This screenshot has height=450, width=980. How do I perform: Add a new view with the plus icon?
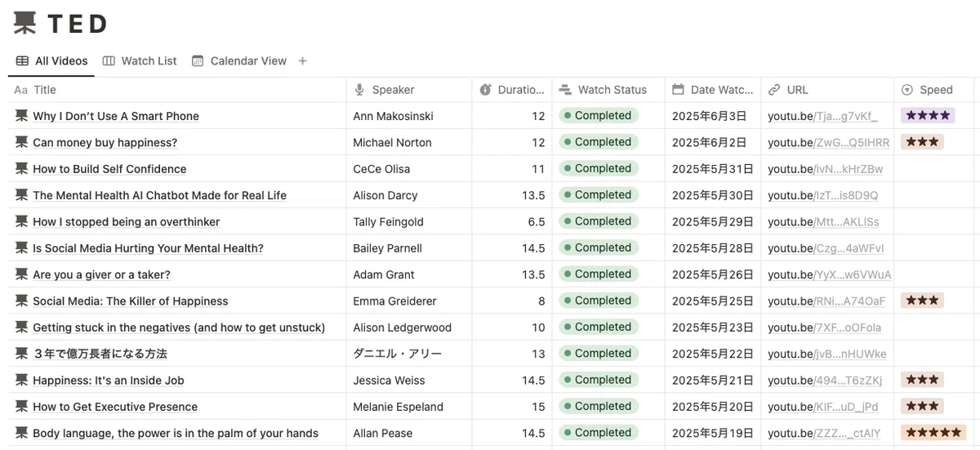(x=303, y=60)
